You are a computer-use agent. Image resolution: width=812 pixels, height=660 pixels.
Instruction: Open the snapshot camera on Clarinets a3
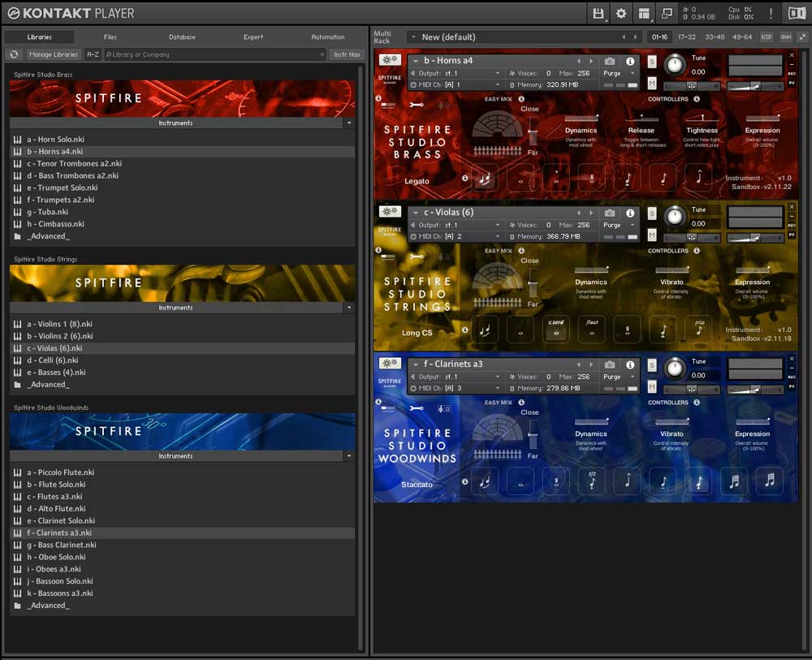(x=610, y=365)
